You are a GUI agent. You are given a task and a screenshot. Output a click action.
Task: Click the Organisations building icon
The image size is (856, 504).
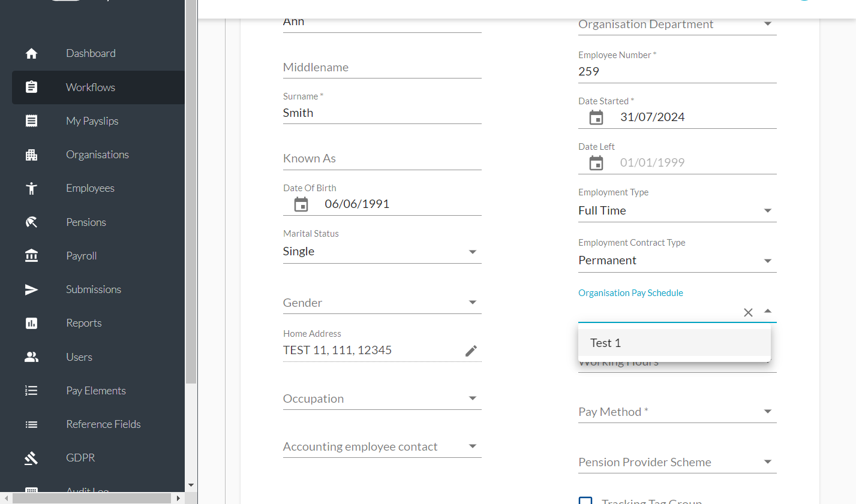tap(32, 155)
